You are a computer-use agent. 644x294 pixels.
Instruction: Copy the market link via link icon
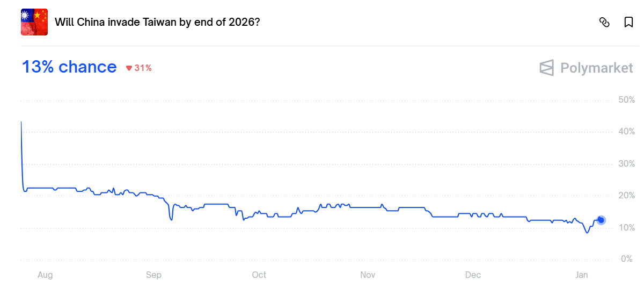click(x=604, y=22)
